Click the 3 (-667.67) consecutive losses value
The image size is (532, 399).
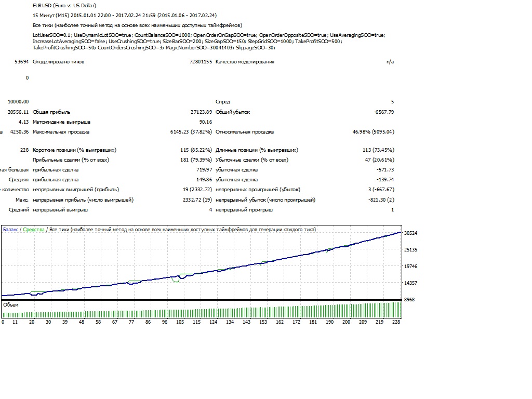(x=381, y=189)
